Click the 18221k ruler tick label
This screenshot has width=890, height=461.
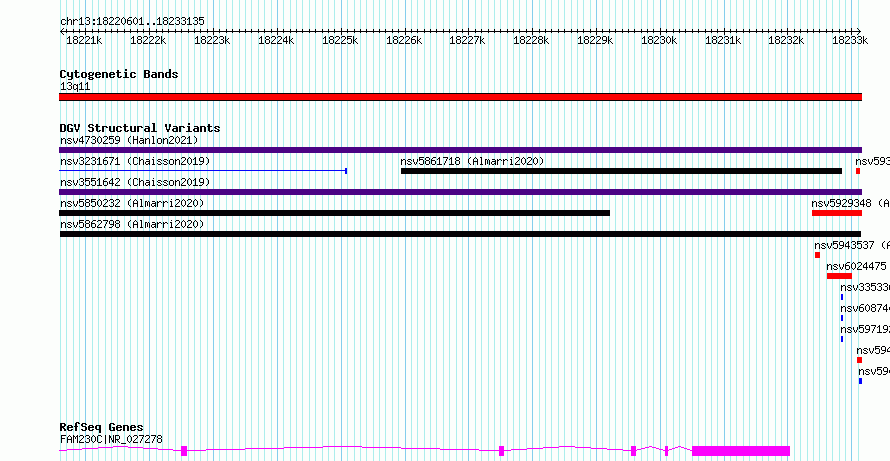click(84, 40)
